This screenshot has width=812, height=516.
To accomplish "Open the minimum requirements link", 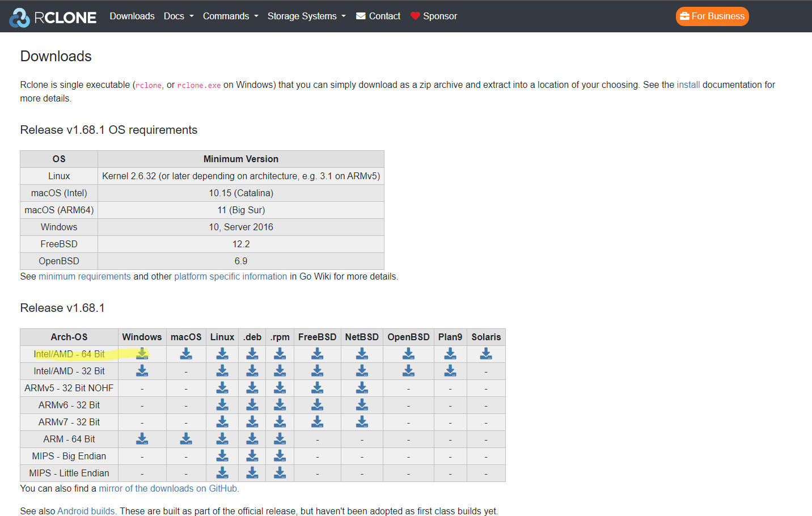I will pyautogui.click(x=84, y=276).
